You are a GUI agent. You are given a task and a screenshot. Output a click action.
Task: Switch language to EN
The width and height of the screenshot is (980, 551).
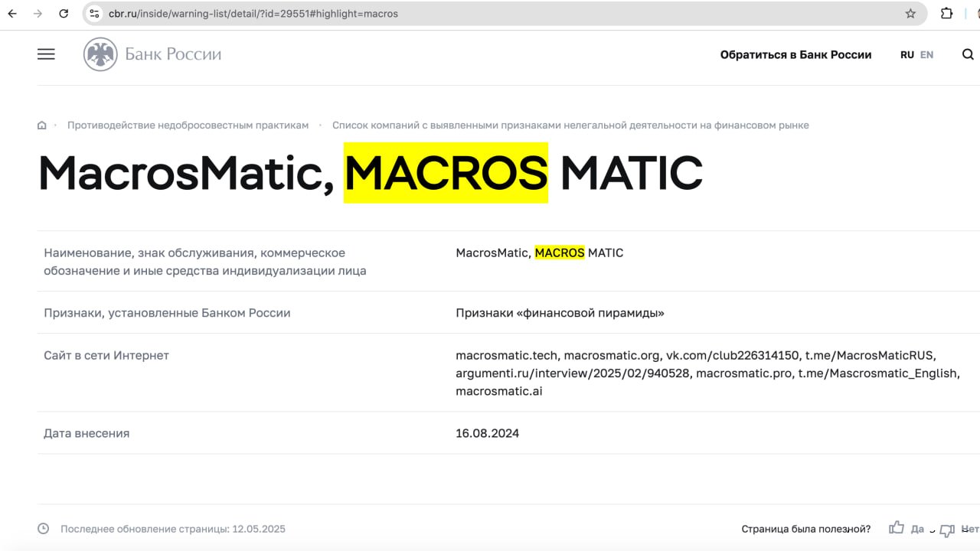[926, 55]
